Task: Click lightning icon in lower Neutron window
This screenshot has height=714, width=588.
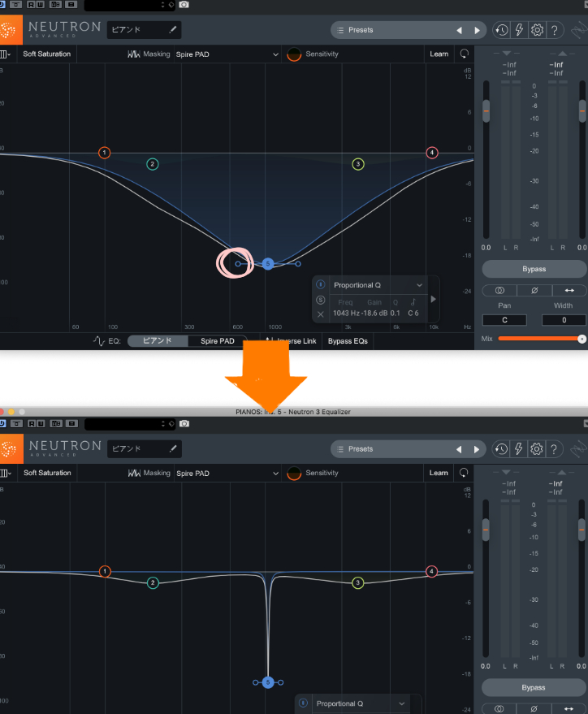Action: tap(519, 449)
